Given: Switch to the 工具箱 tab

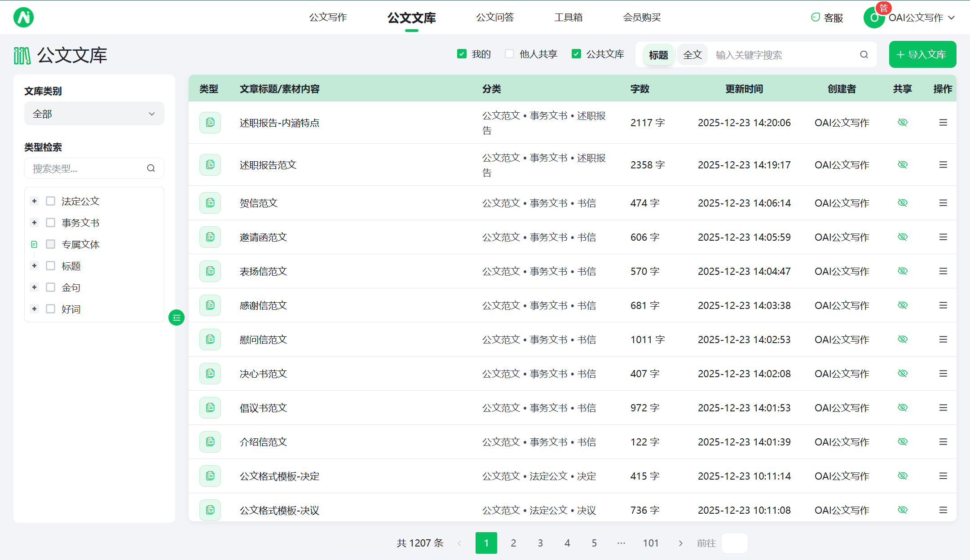Looking at the screenshot, I should tap(568, 17).
